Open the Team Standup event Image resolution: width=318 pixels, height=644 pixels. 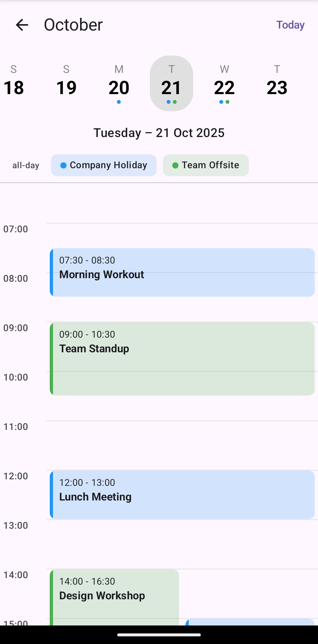pyautogui.click(x=182, y=359)
